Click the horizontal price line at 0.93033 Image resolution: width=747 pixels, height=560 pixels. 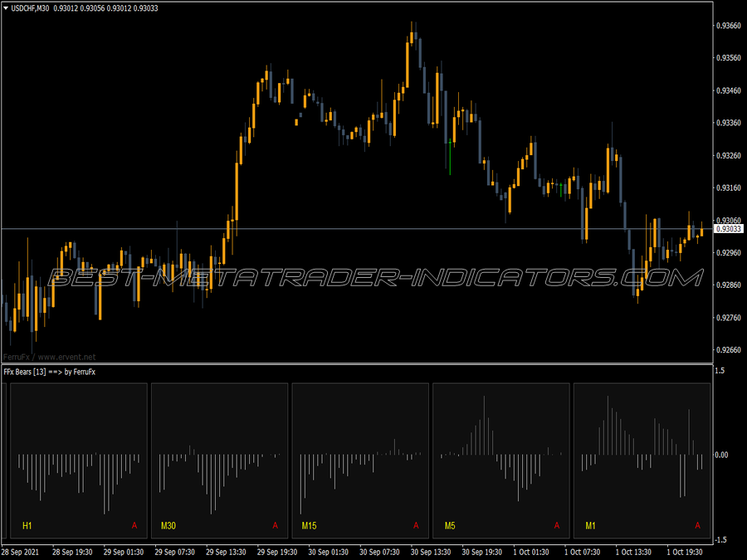pos(357,229)
